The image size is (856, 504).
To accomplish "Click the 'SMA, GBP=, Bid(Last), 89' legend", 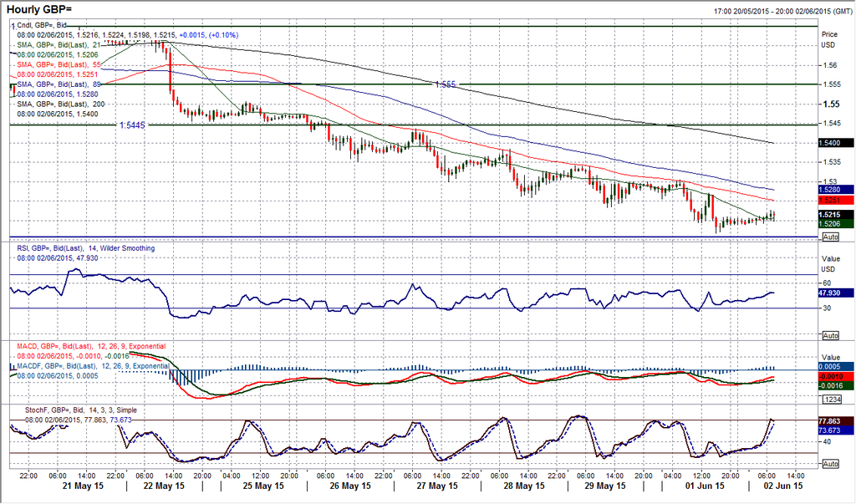I will 59,84.
